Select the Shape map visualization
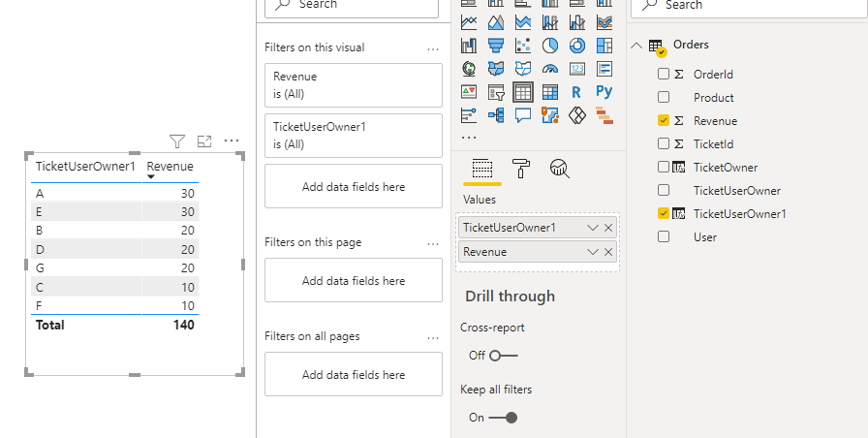 [523, 69]
